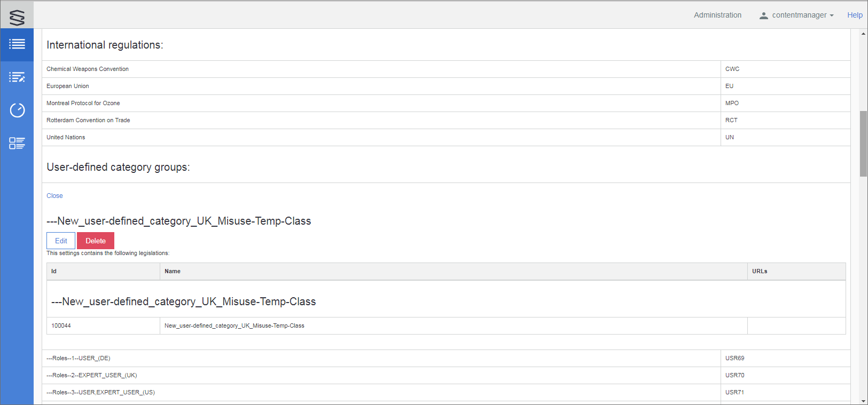Screen dimensions: 868x405
Task: Expand the ---Roles--1--USER_(DE) row
Action: 79,358
